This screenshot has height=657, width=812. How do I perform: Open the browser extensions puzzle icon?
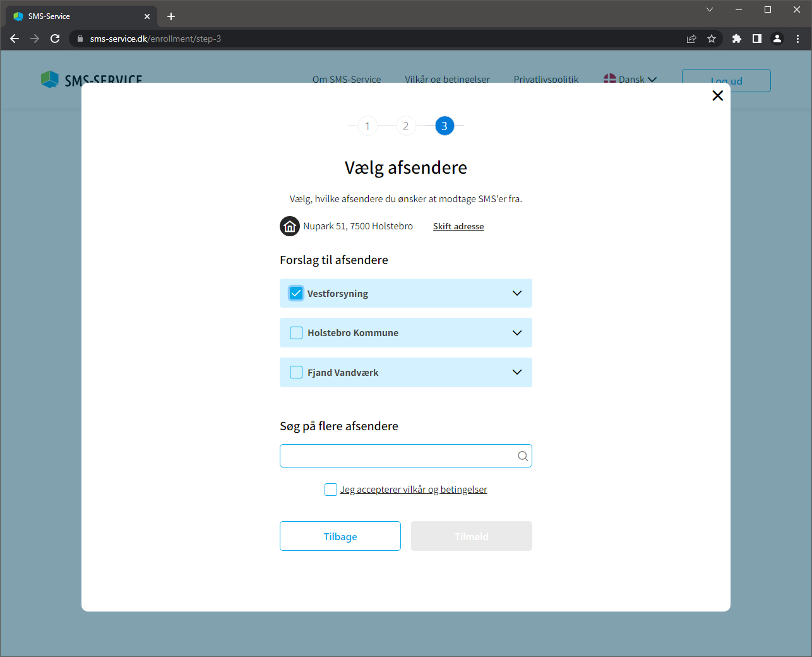coord(736,39)
